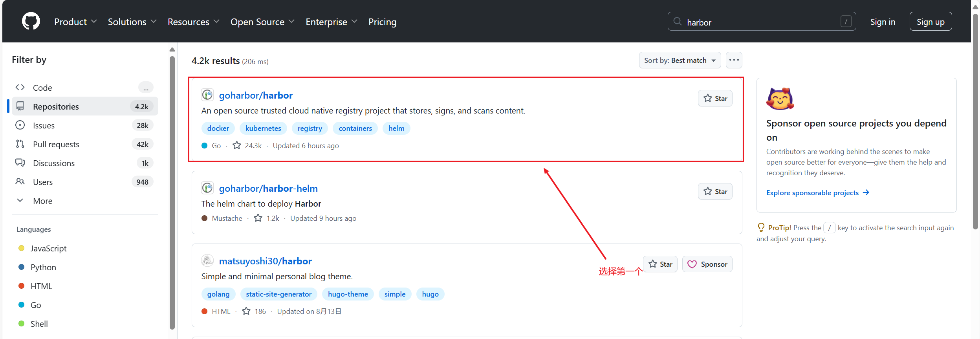Open the three-dot results options menu
This screenshot has width=980, height=339.
(x=734, y=60)
